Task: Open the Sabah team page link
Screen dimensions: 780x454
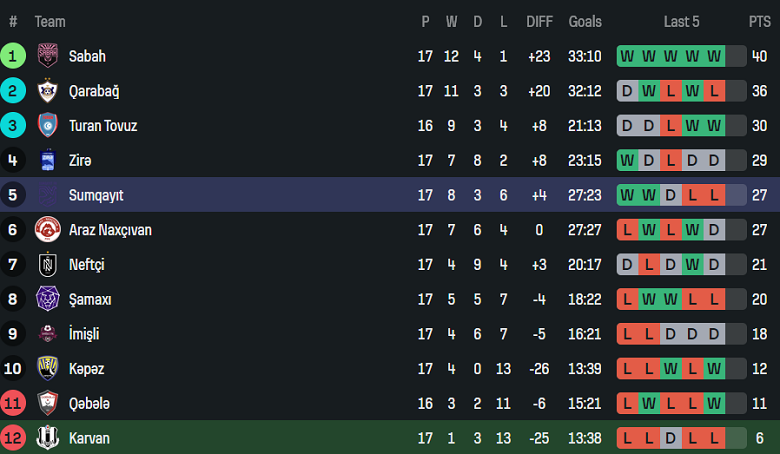Action: pos(87,56)
